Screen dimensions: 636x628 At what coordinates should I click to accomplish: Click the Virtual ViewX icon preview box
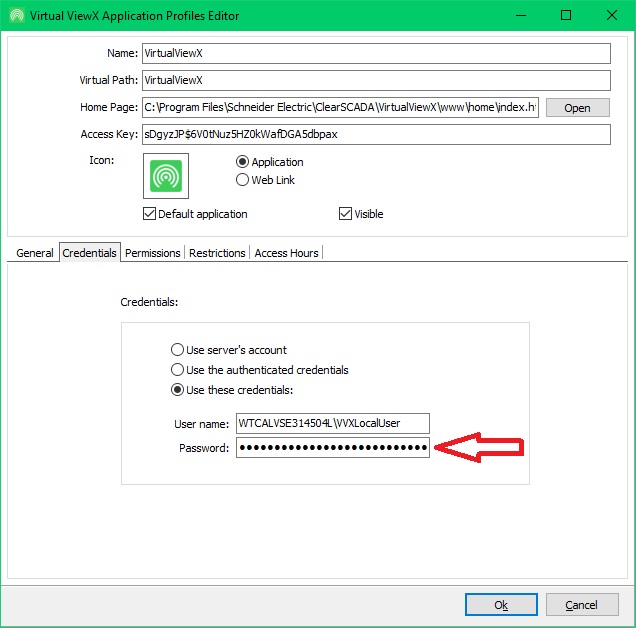[x=166, y=176]
